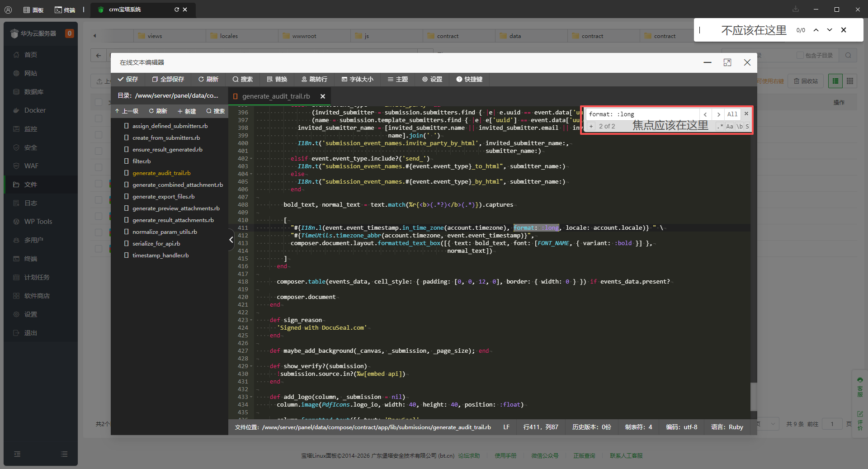The width and height of the screenshot is (868, 469).
Task: Show the 快捷键 shortcuts help
Action: pos(469,79)
